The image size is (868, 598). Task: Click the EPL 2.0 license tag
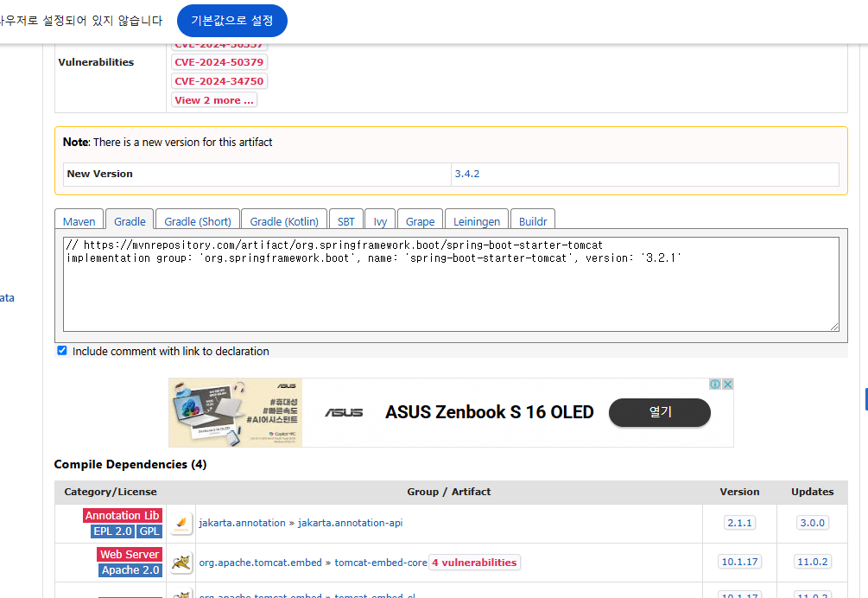113,531
